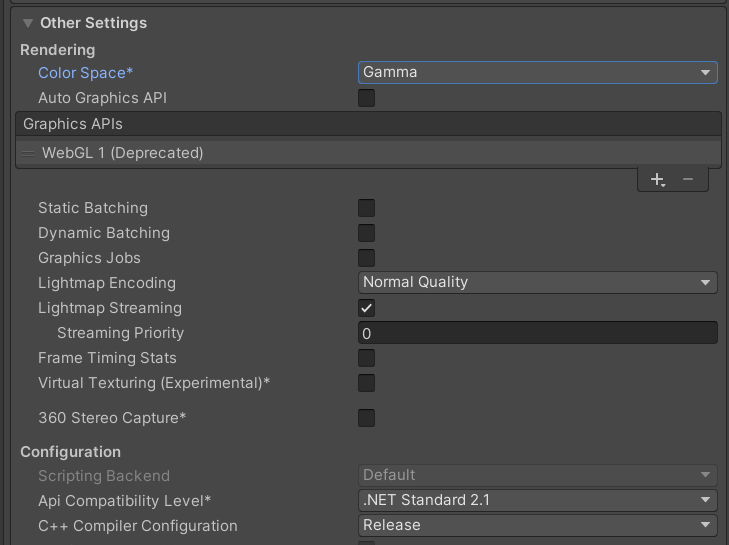Open C++ Compiler Configuration Release dropdown
Viewport: 729px width, 545px height.
point(537,525)
